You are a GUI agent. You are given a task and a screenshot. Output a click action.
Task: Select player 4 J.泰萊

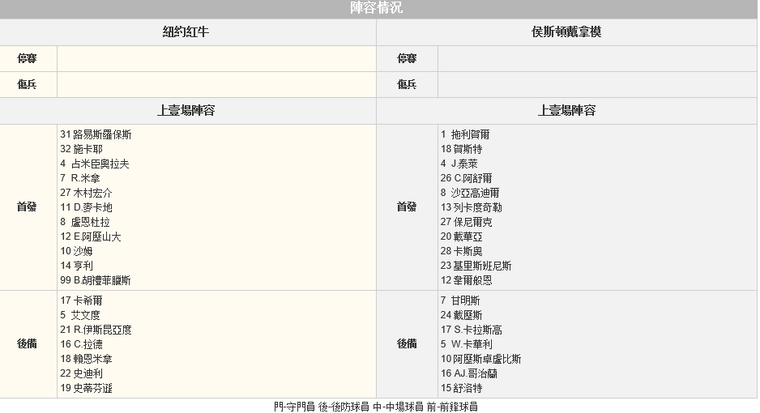[x=459, y=164]
